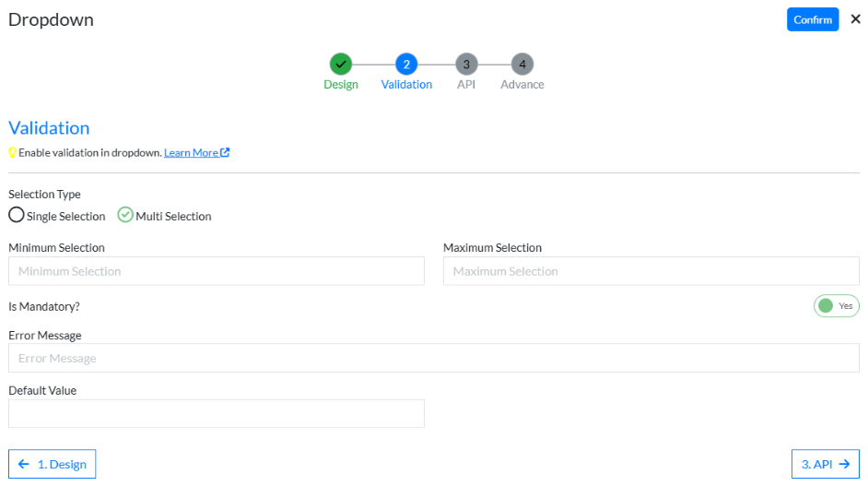
Task: Go back to 1. Design step
Action: point(53,464)
